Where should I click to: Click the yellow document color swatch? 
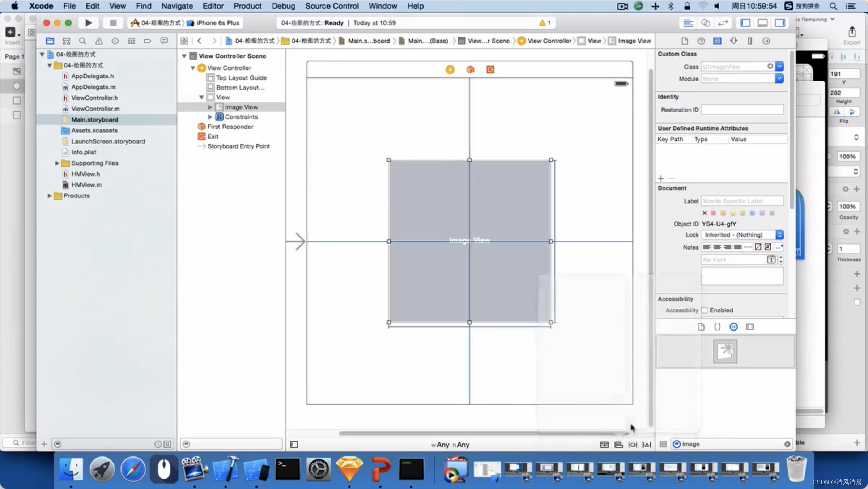[733, 212]
